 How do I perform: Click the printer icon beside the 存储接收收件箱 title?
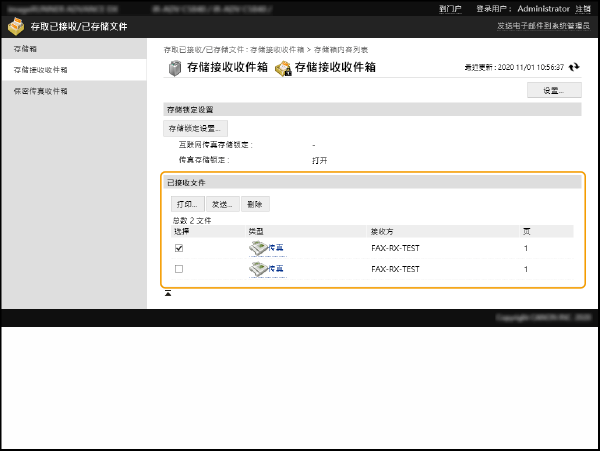point(174,68)
